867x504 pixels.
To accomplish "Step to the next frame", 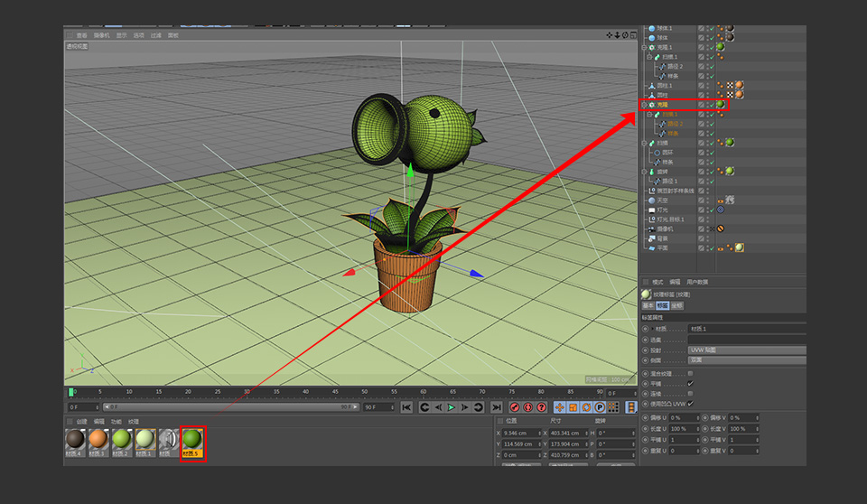I will pyautogui.click(x=464, y=407).
